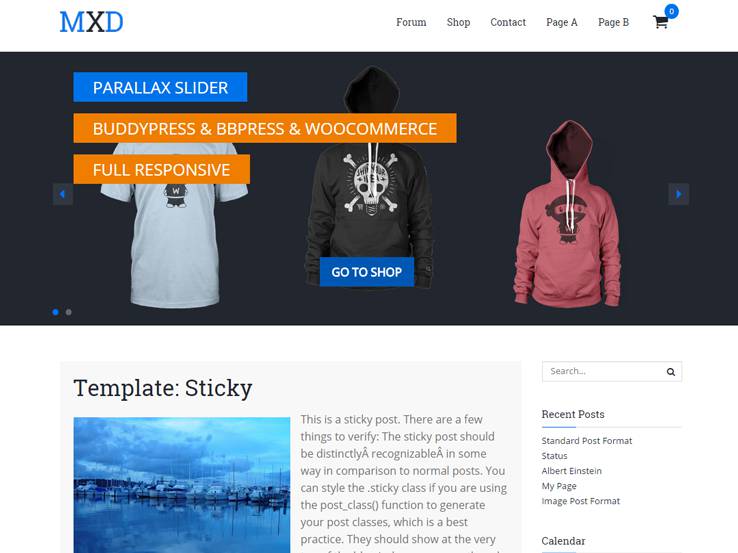Go to the Contact page

[x=508, y=22]
